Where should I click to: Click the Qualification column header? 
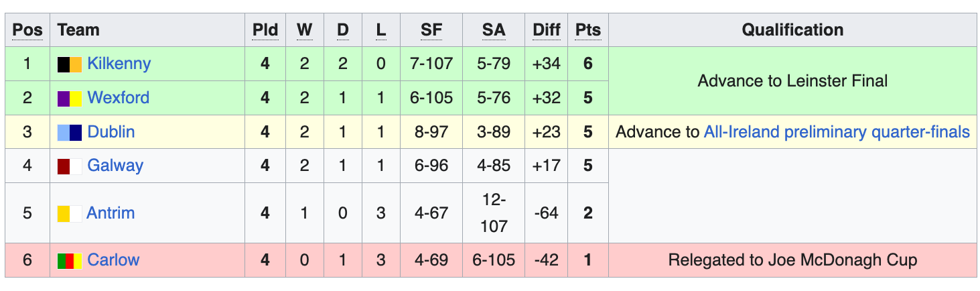click(x=792, y=30)
